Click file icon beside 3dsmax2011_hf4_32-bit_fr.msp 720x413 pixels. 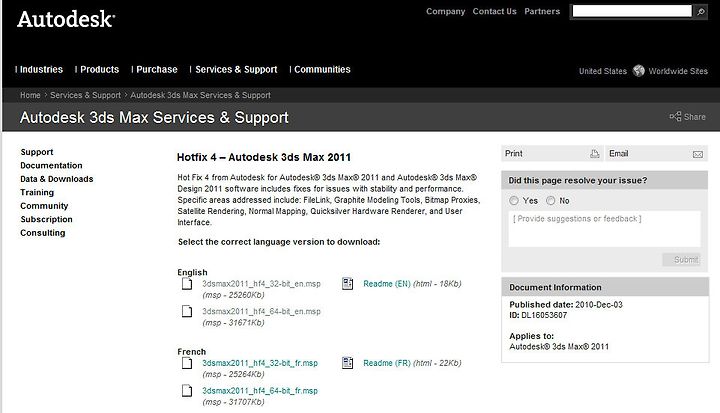click(187, 363)
